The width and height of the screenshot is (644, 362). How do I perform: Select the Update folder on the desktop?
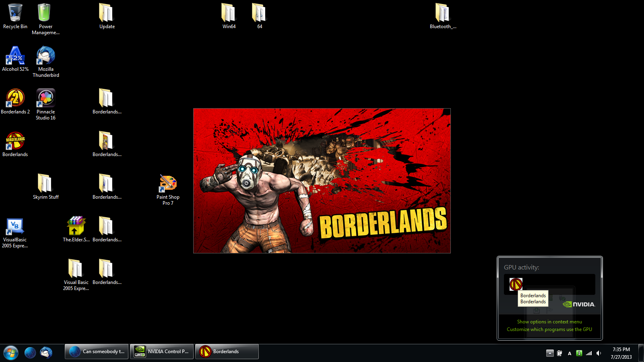coord(107,16)
